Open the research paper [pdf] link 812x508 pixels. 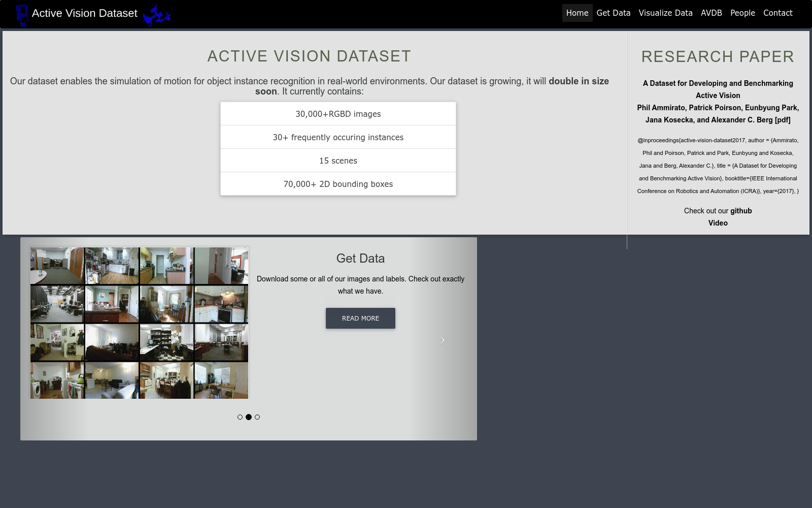pyautogui.click(x=782, y=120)
